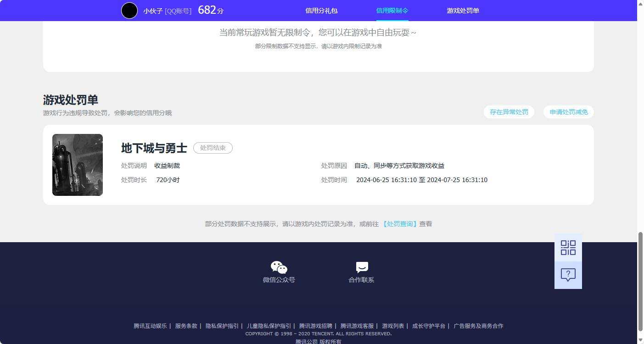
Task: Select the 地下城与勇士 game title
Action: point(154,148)
